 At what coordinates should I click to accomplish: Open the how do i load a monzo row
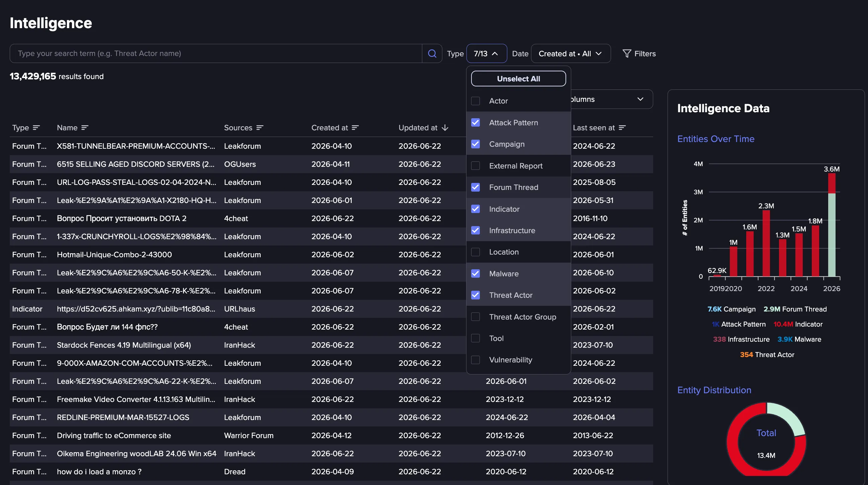tap(331, 472)
